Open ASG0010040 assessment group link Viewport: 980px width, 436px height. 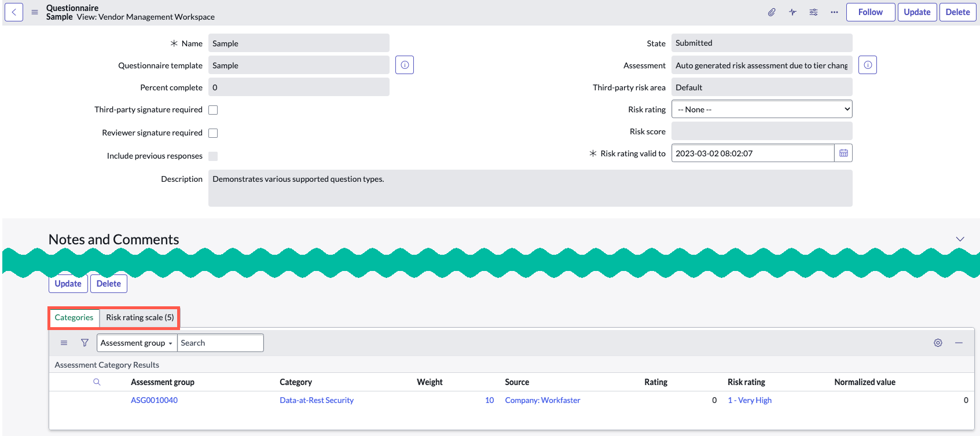coord(154,400)
